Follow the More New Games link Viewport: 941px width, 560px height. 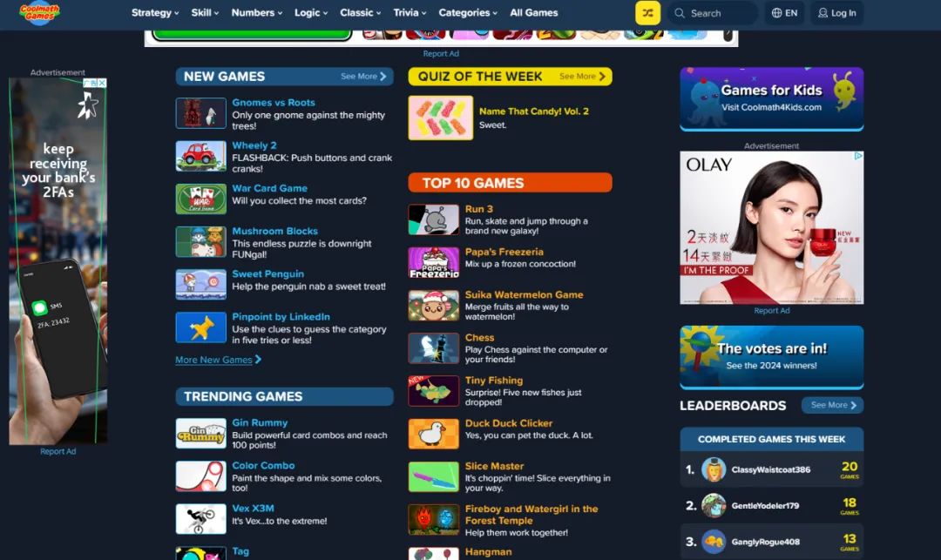tap(219, 360)
